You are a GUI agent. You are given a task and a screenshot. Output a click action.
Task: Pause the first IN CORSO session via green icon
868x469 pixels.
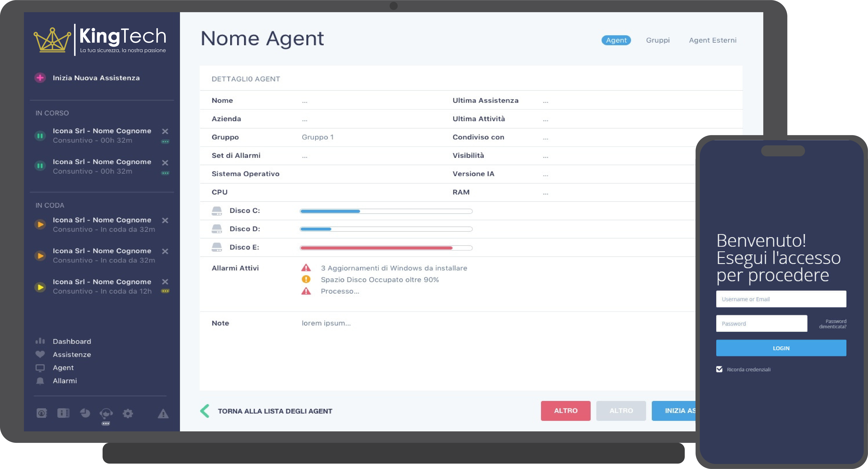pyautogui.click(x=40, y=136)
